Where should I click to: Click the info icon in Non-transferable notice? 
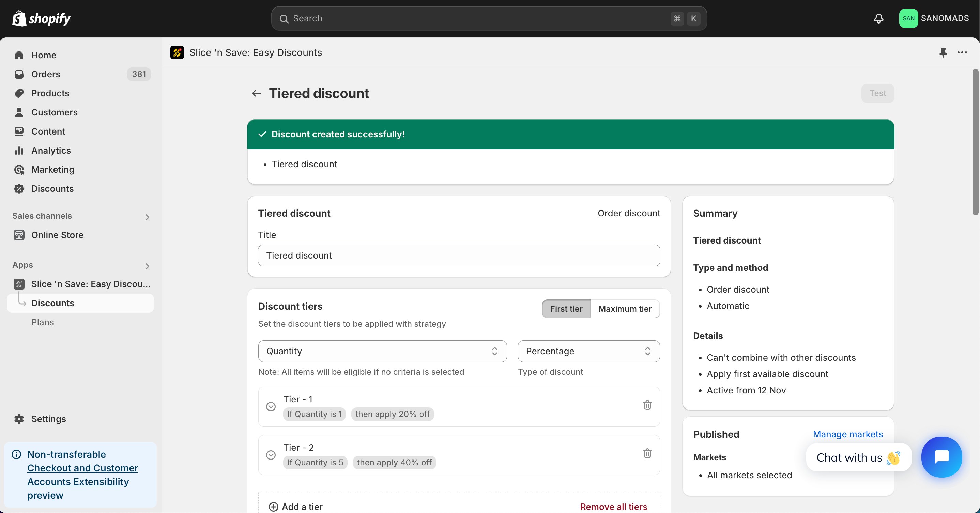pyautogui.click(x=16, y=454)
